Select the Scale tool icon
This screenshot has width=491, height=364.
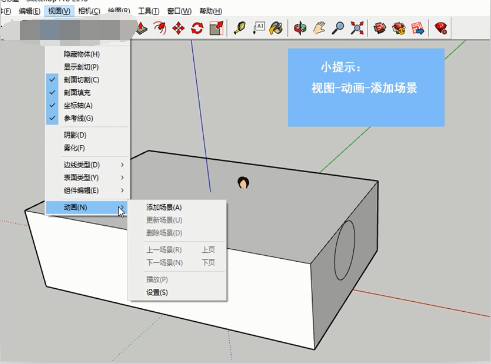(x=216, y=28)
